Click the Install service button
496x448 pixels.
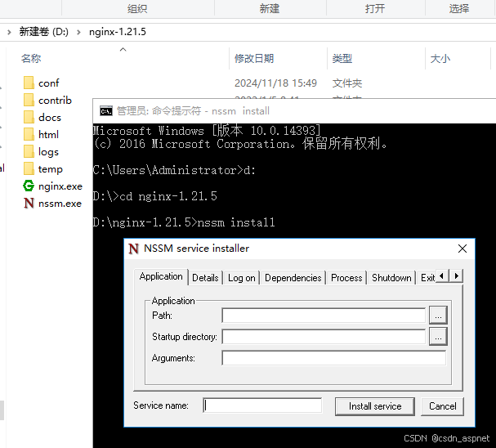375,406
